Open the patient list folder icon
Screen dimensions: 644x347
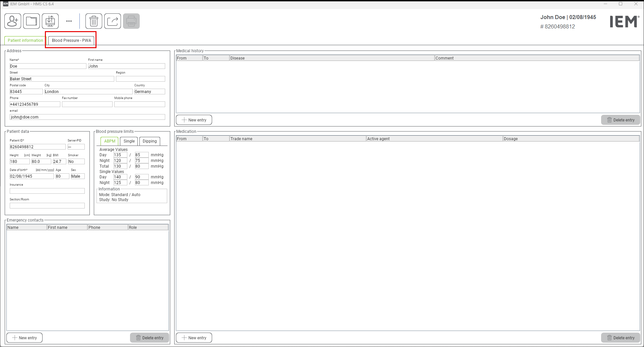[31, 21]
